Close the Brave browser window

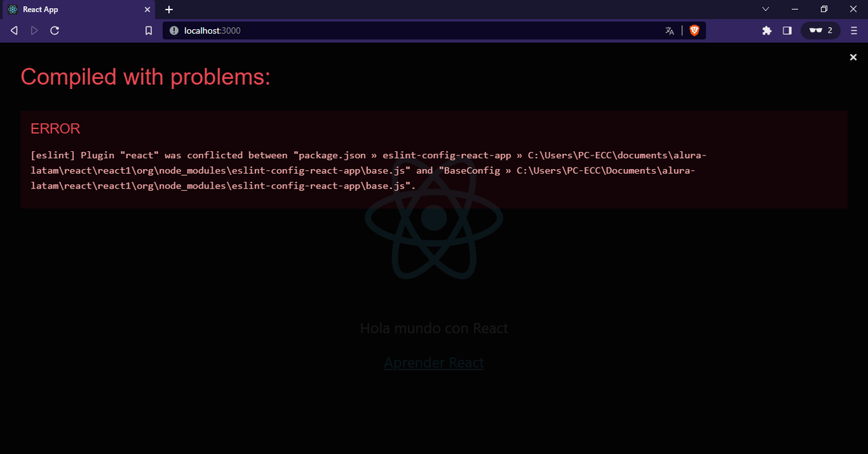[853, 9]
